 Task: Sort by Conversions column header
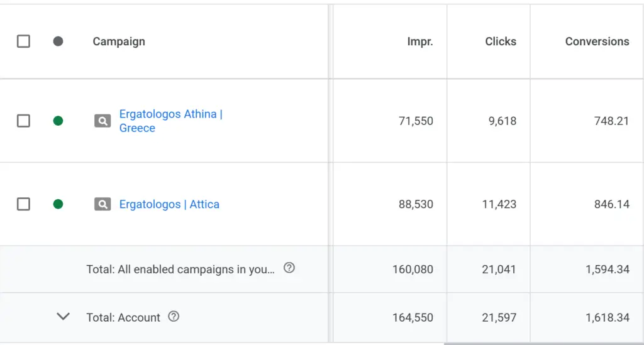597,41
